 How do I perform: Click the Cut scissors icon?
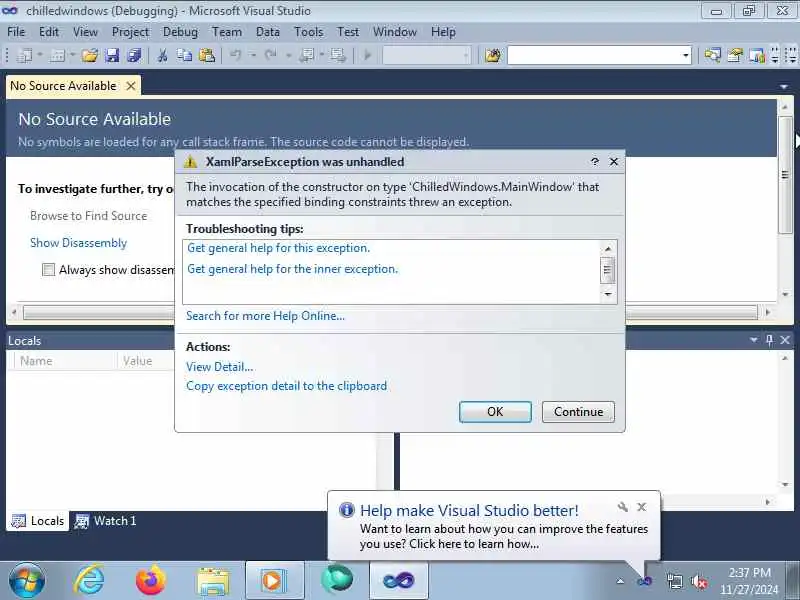pyautogui.click(x=163, y=55)
